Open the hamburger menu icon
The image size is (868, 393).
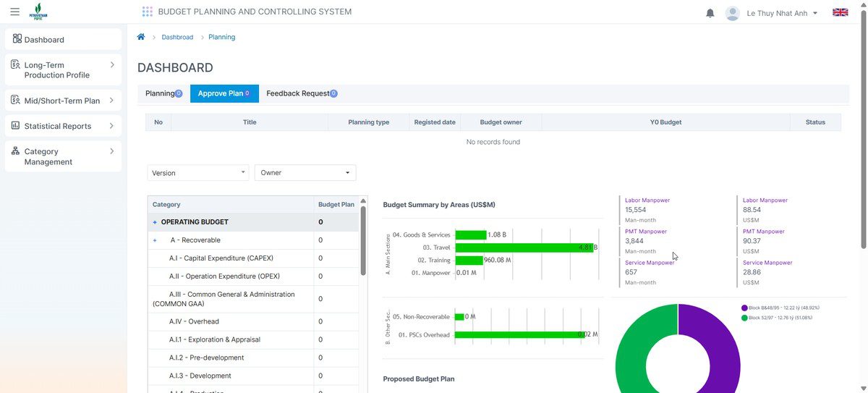coord(14,12)
